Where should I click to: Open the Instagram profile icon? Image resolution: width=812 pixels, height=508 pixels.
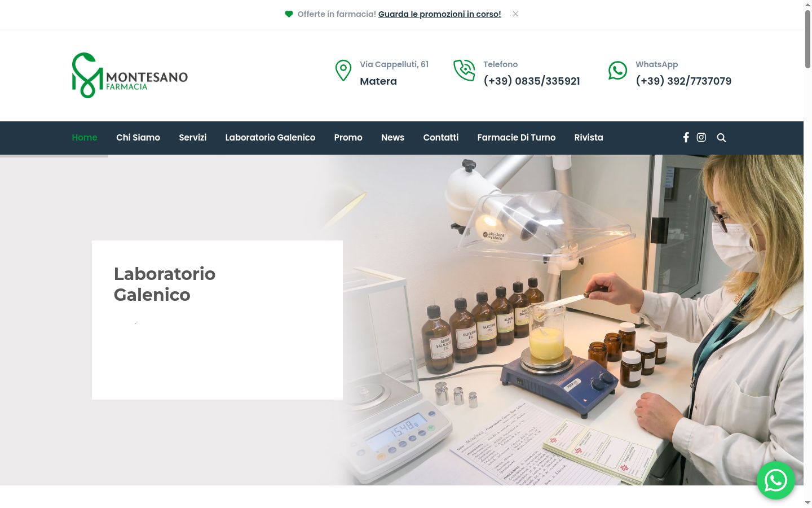click(x=701, y=137)
